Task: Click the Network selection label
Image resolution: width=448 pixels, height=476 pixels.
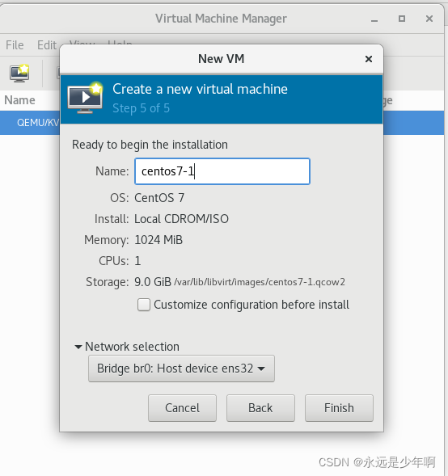Action: pyautogui.click(x=132, y=347)
